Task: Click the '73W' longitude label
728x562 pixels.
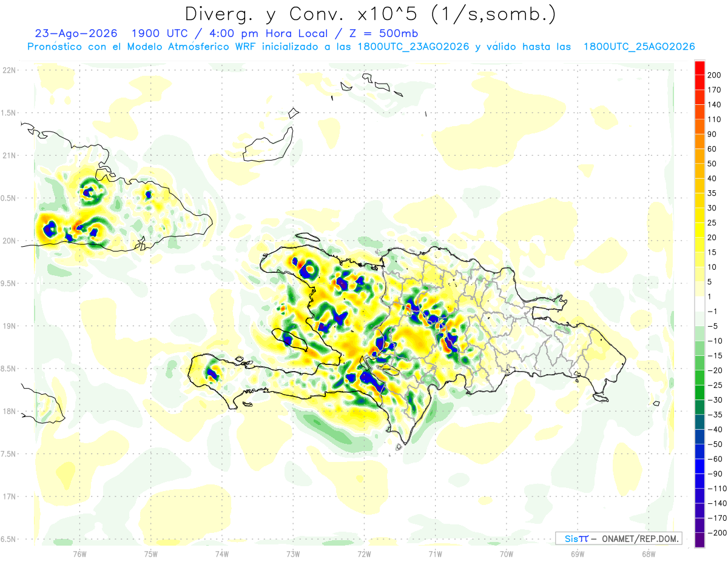Action: (293, 553)
